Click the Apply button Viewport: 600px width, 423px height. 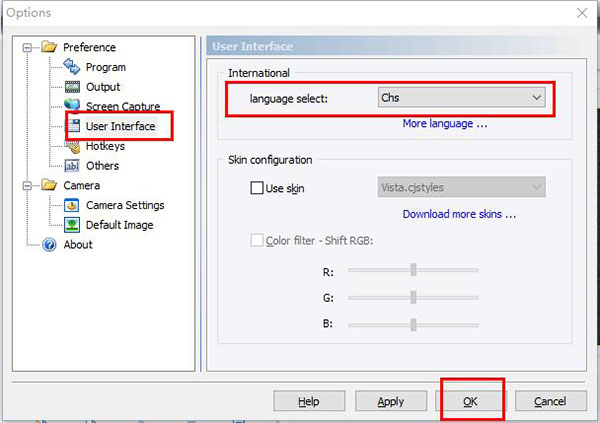391,401
